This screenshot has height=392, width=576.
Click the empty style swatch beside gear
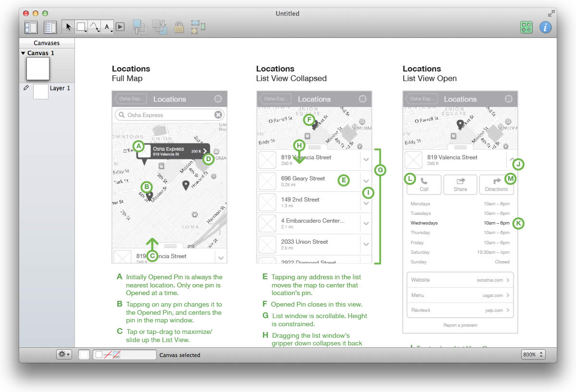click(84, 355)
